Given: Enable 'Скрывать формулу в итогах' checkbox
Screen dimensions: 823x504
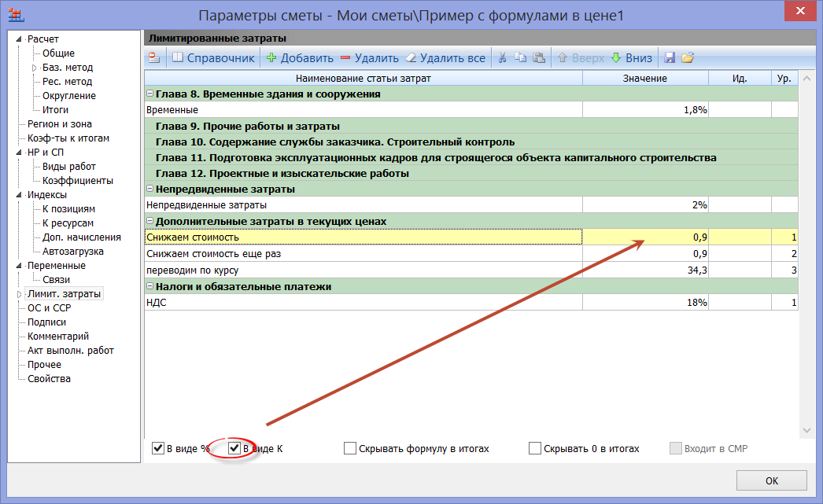Looking at the screenshot, I should click(x=349, y=448).
